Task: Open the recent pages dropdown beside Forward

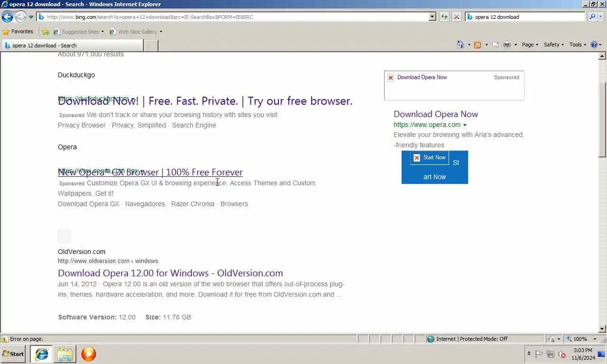Action: (31, 17)
